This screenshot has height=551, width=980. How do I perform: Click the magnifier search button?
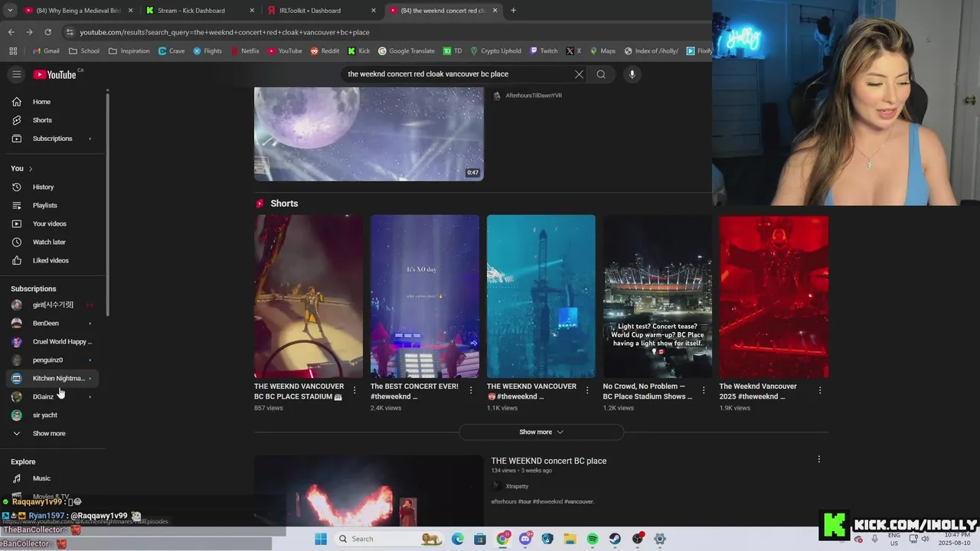point(601,74)
